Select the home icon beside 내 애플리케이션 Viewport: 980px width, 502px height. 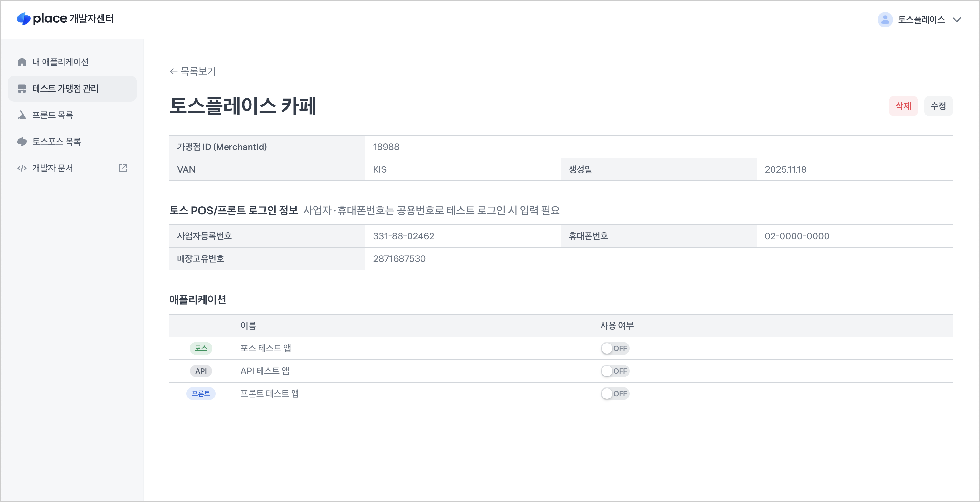(x=21, y=62)
